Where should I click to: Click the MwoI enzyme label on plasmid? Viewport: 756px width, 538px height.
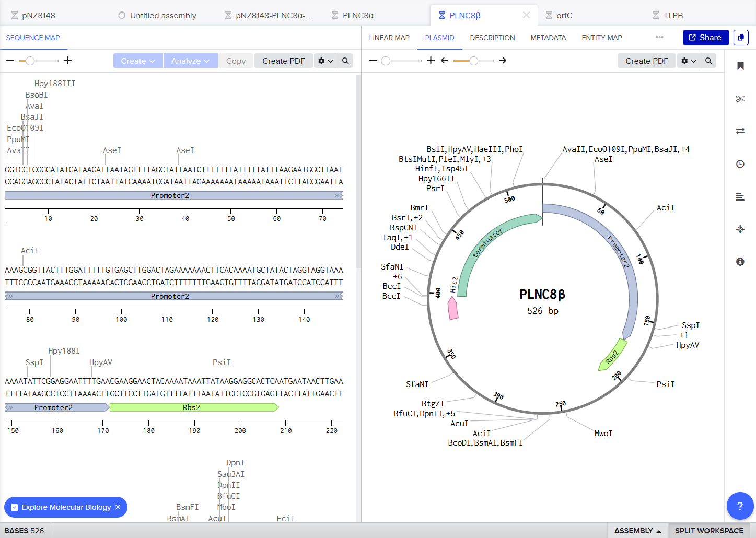pyautogui.click(x=603, y=433)
